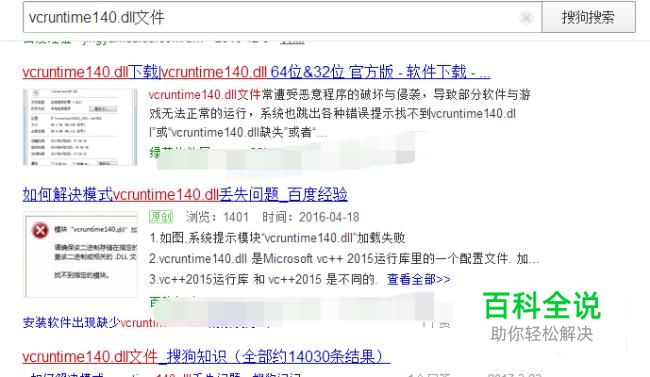
Task: Click step 3 text vc++2015运行库 和 vc++2015 是不同的
Action: click(263, 280)
